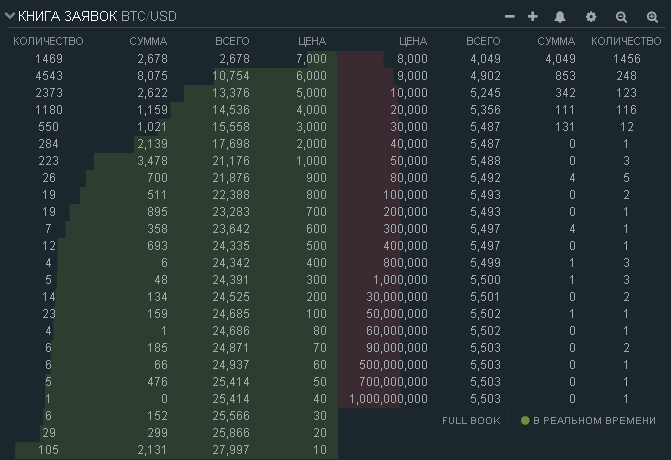Click the zoom in magnifier icon
671x460 pixels.
click(x=652, y=17)
